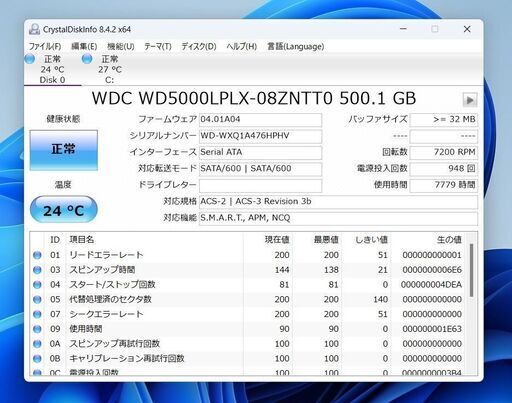
Task: Click status orb for row 04 スタート/ストップ回数
Action: coord(37,285)
